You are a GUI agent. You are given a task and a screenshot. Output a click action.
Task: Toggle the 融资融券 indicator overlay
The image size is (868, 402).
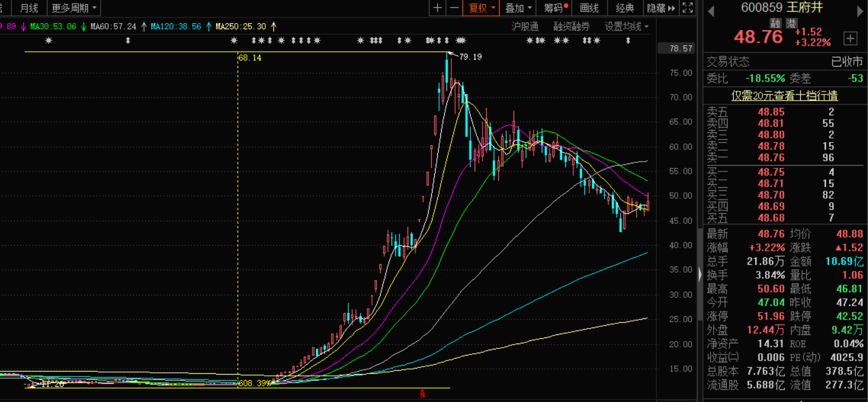coord(572,26)
